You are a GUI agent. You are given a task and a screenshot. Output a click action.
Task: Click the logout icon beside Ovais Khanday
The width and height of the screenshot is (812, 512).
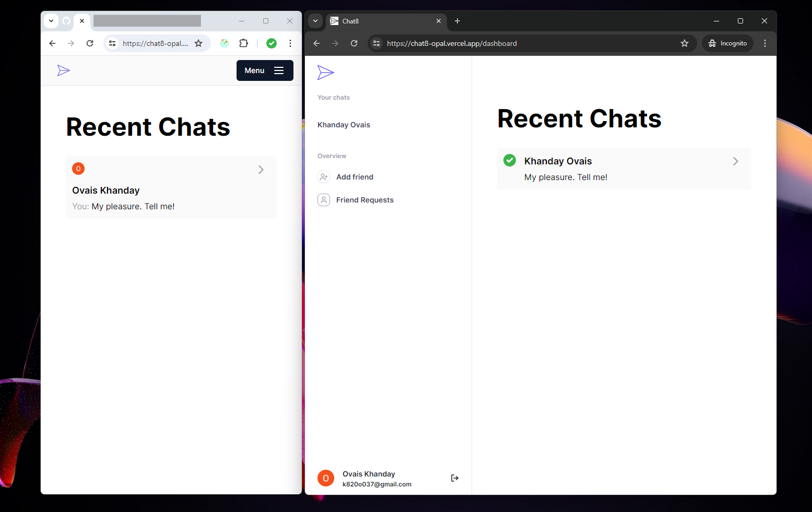click(455, 478)
